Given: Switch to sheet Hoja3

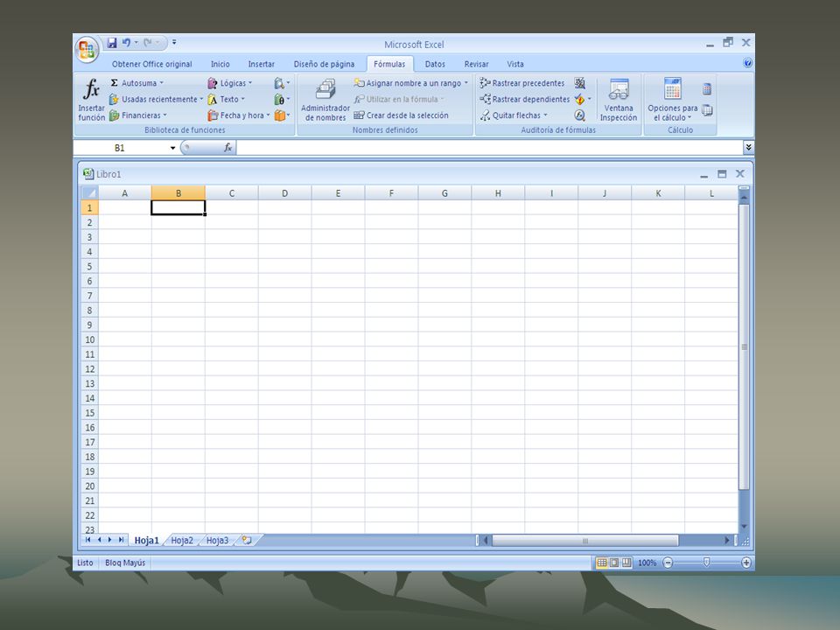Looking at the screenshot, I should (x=218, y=540).
